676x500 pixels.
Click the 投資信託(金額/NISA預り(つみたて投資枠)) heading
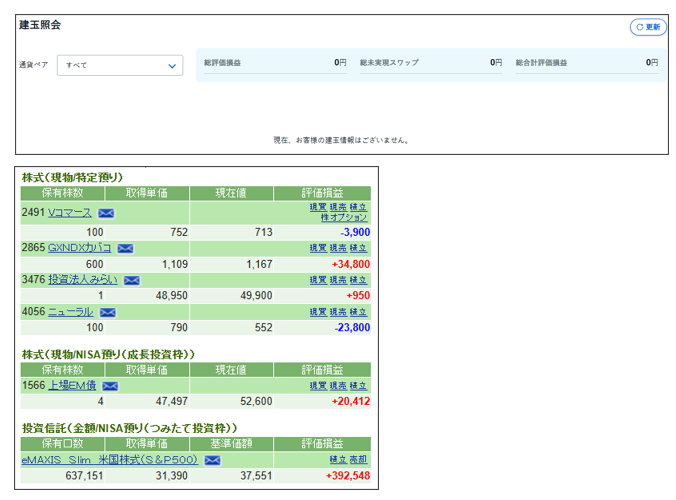pyautogui.click(x=129, y=428)
